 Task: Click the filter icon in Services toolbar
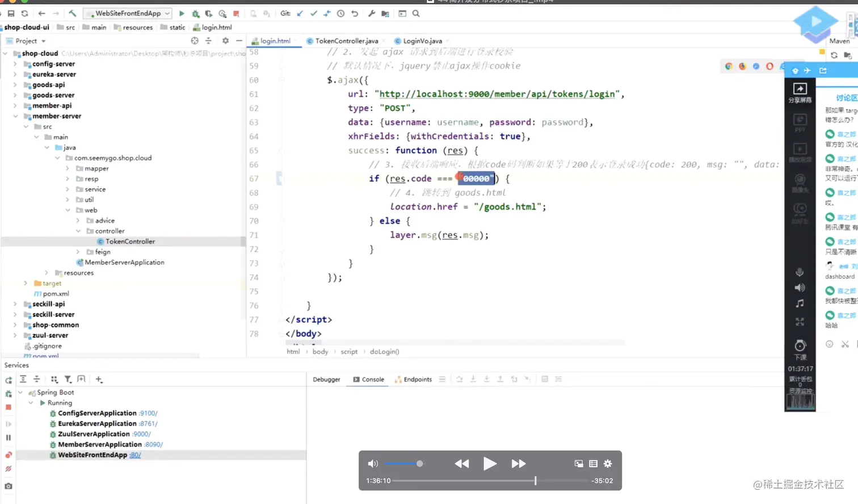(68, 379)
